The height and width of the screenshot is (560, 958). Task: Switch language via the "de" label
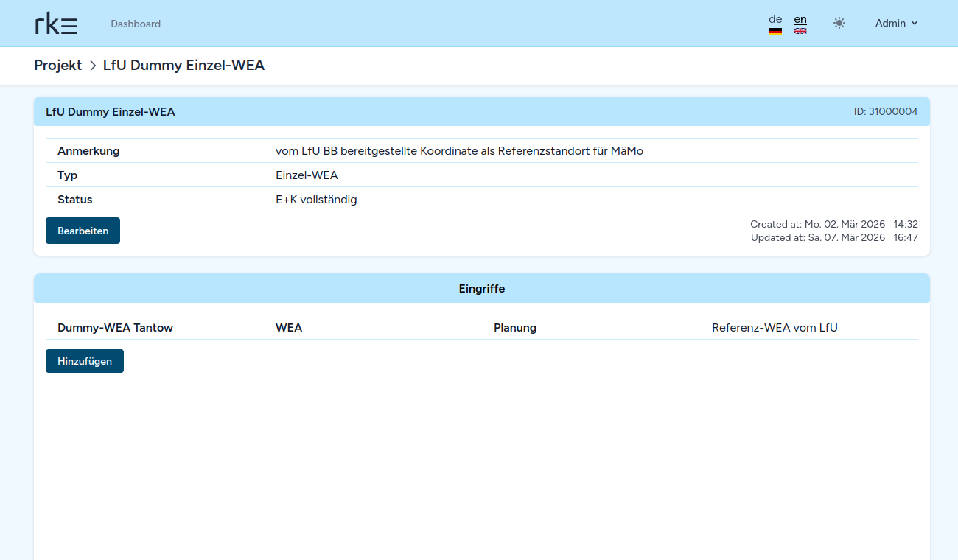click(775, 19)
